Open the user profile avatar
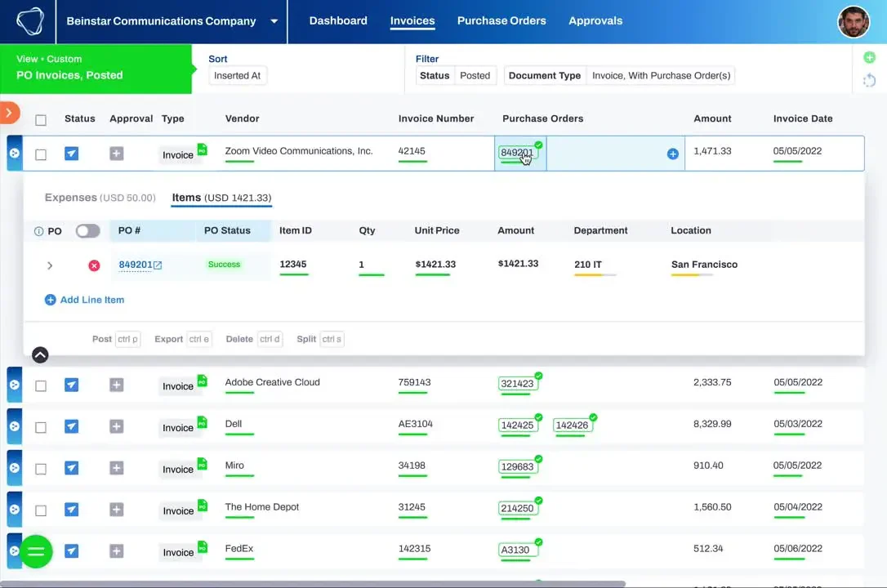This screenshot has height=588, width=887. coord(853,22)
